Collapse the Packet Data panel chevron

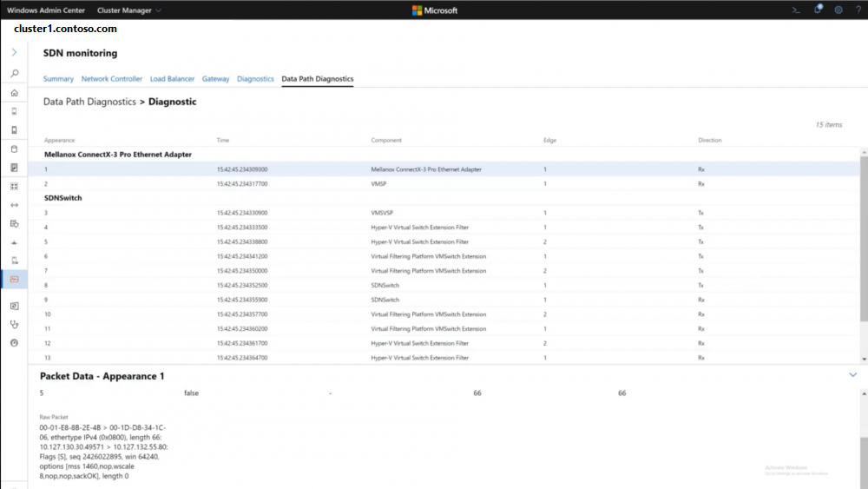click(852, 375)
